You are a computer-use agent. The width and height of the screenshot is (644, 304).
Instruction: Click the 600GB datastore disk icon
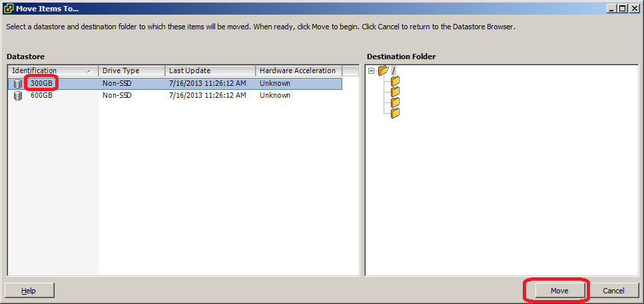[18, 96]
